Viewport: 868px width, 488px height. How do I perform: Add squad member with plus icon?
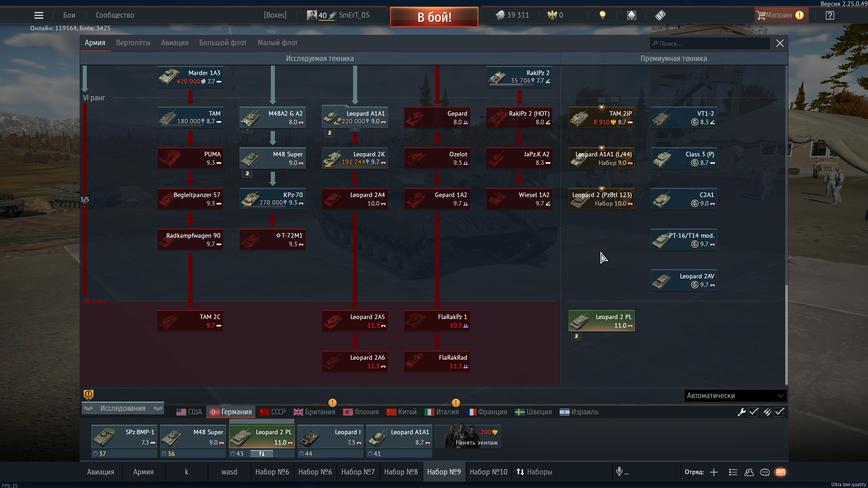[x=714, y=472]
